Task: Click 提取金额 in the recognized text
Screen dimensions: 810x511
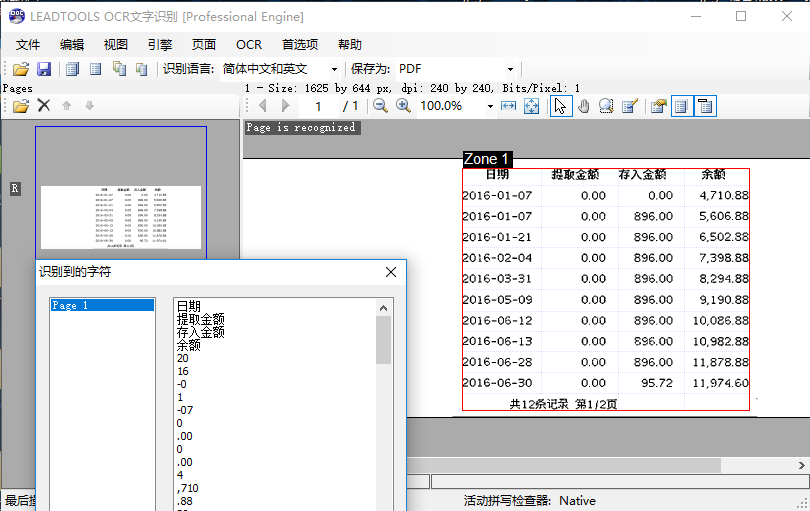Action: [200, 319]
